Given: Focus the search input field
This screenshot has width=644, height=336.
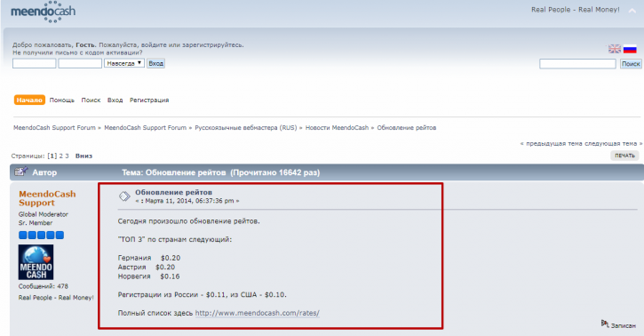Looking at the screenshot, I should coord(577,64).
